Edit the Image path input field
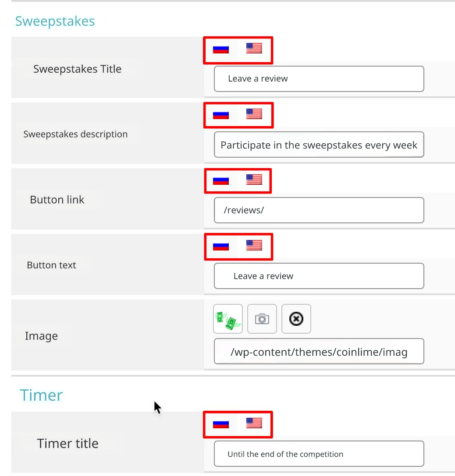 319,352
